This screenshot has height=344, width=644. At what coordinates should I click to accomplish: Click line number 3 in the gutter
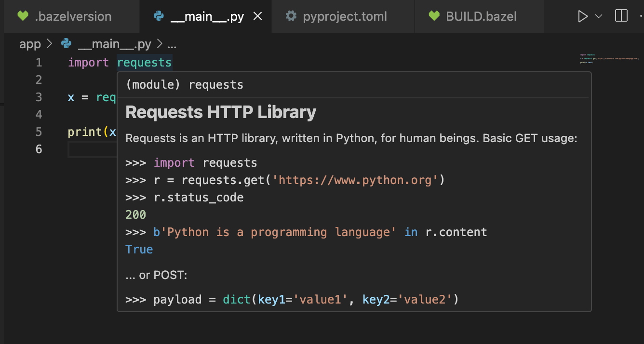point(39,97)
